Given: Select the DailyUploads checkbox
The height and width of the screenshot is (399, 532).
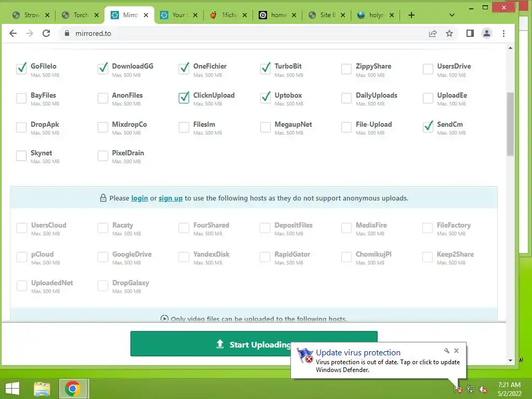Looking at the screenshot, I should click(347, 98).
